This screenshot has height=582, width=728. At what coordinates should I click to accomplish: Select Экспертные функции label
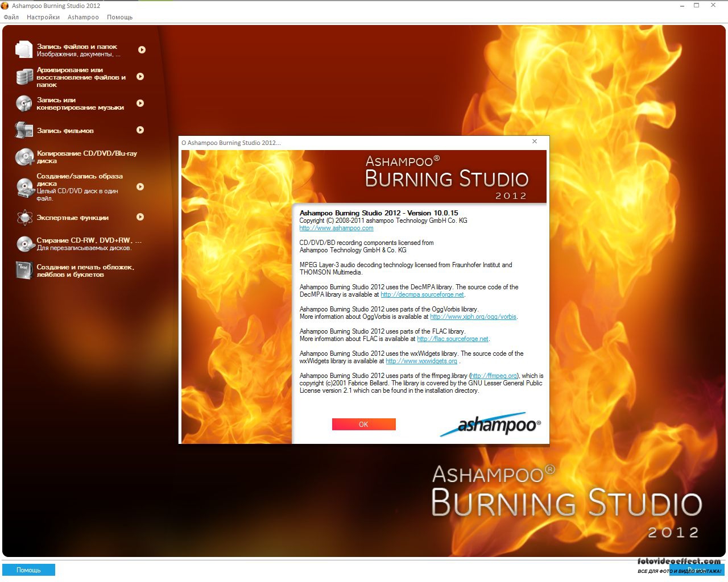click(x=73, y=218)
